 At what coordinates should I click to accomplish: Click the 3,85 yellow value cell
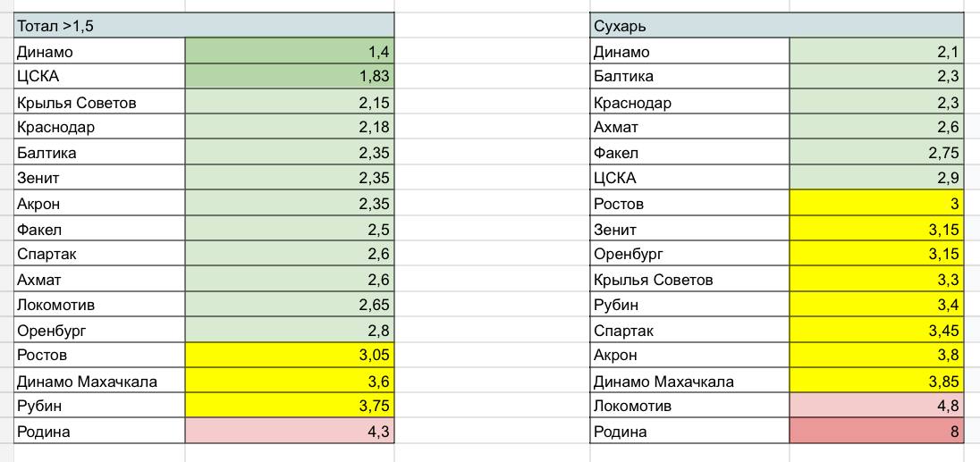[x=877, y=381]
